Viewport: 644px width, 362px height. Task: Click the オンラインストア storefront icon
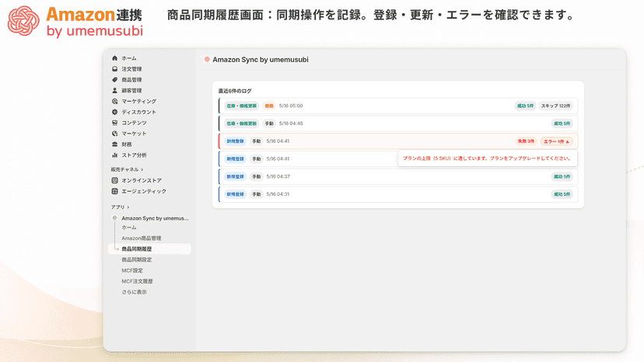pyautogui.click(x=114, y=180)
